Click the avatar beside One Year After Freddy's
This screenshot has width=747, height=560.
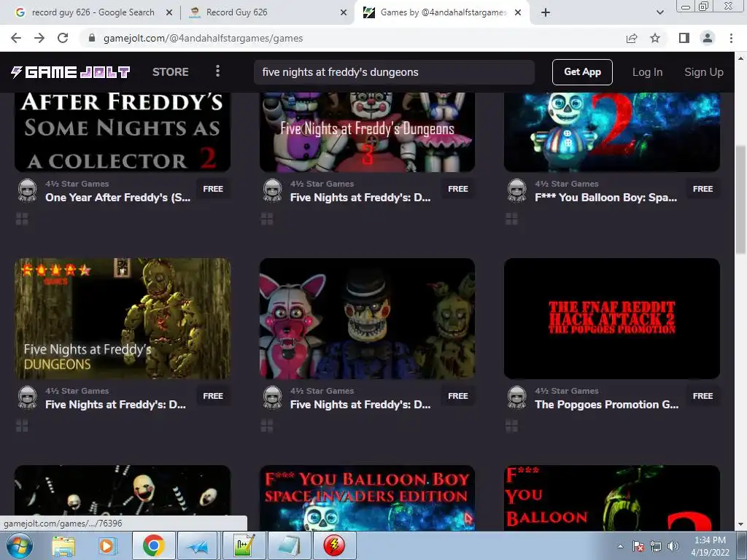(x=28, y=190)
